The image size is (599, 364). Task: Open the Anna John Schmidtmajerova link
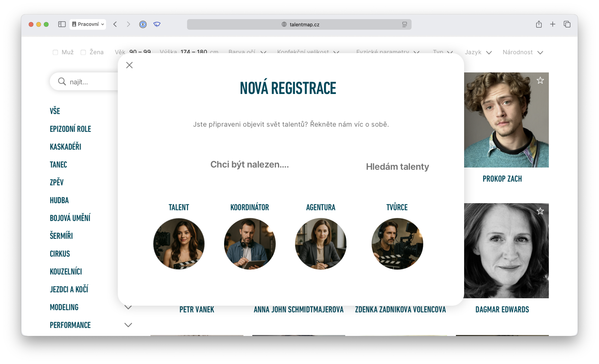[299, 310]
